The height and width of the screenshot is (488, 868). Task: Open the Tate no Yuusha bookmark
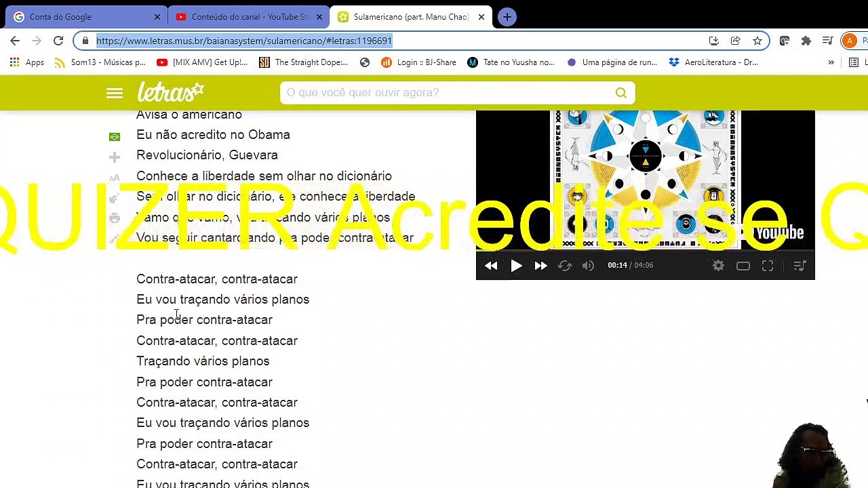click(x=511, y=62)
